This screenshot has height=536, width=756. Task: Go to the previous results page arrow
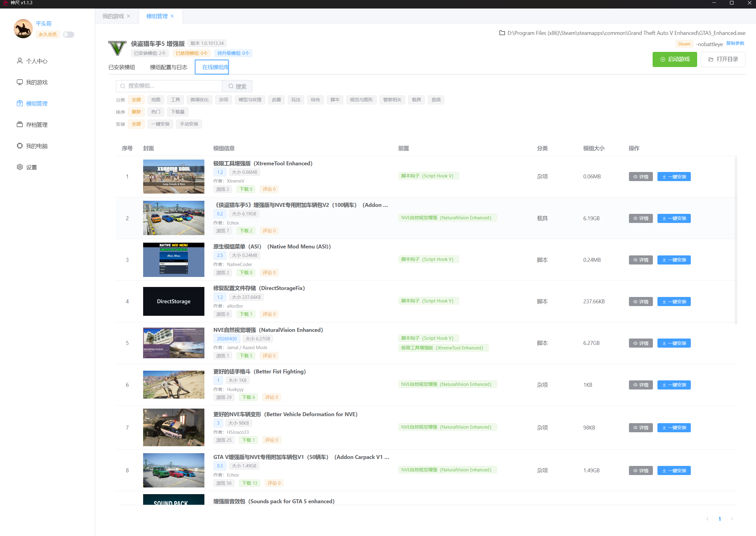coord(707,519)
